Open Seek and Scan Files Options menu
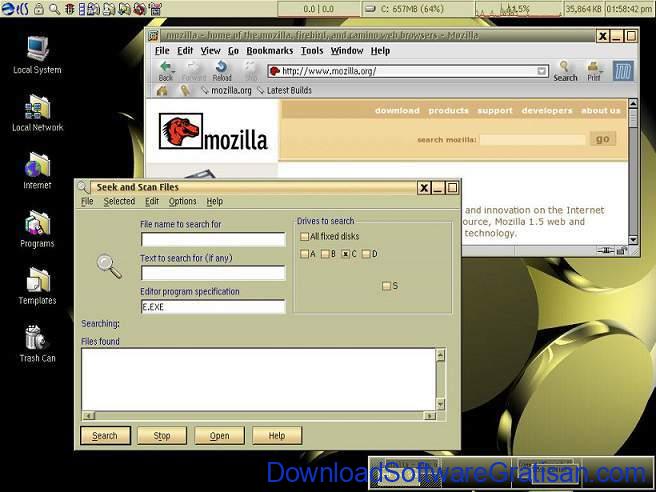The height and width of the screenshot is (492, 656). point(182,201)
